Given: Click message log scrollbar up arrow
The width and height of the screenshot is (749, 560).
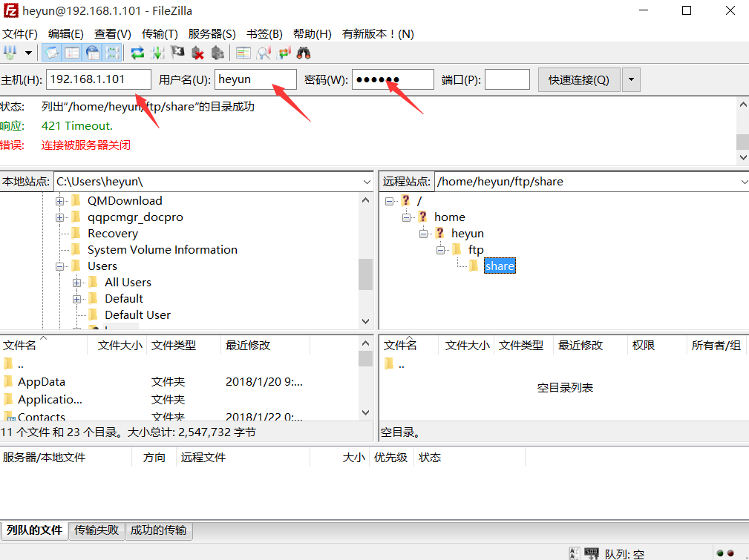Looking at the screenshot, I should (743, 105).
